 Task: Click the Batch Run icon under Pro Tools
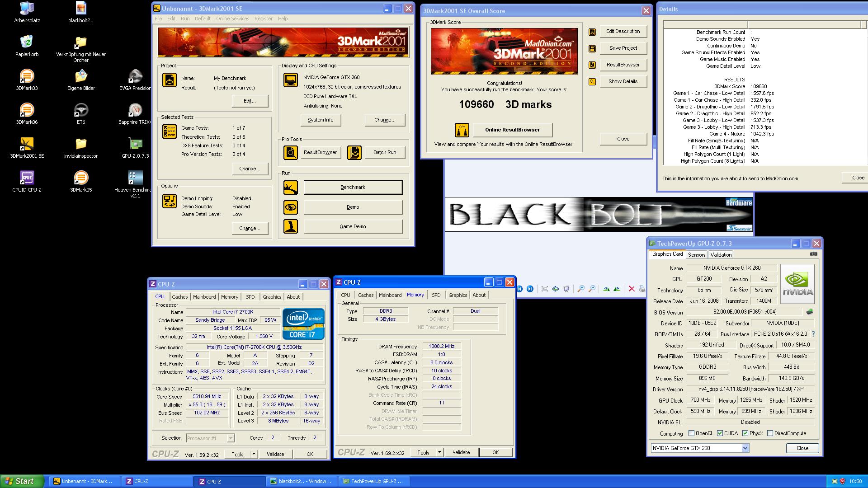click(354, 153)
